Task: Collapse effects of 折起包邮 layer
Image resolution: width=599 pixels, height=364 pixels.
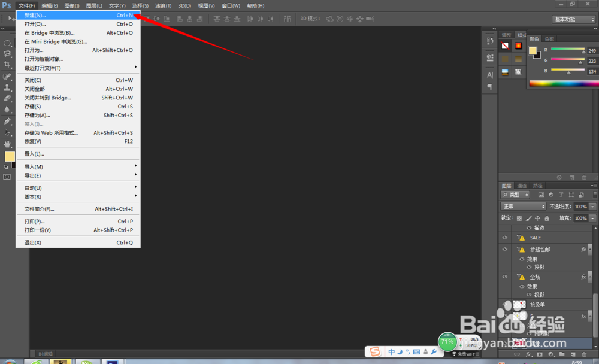Action: 590,250
